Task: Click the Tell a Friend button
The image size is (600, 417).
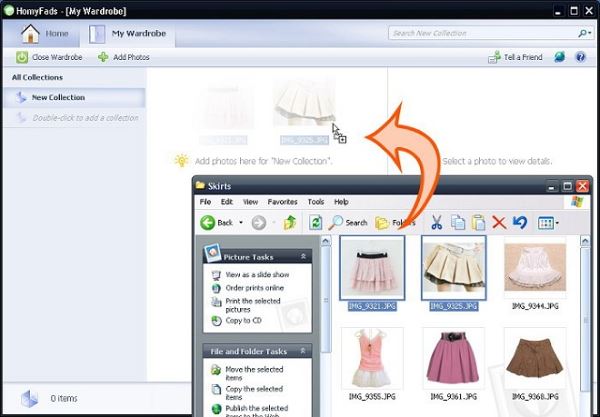Action: coord(515,57)
